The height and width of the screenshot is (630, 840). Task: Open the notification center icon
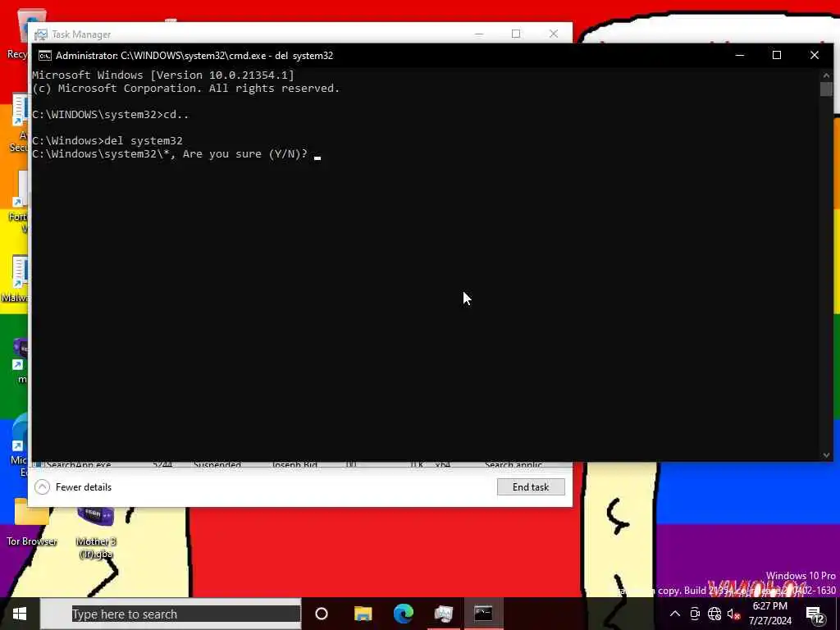(x=815, y=614)
